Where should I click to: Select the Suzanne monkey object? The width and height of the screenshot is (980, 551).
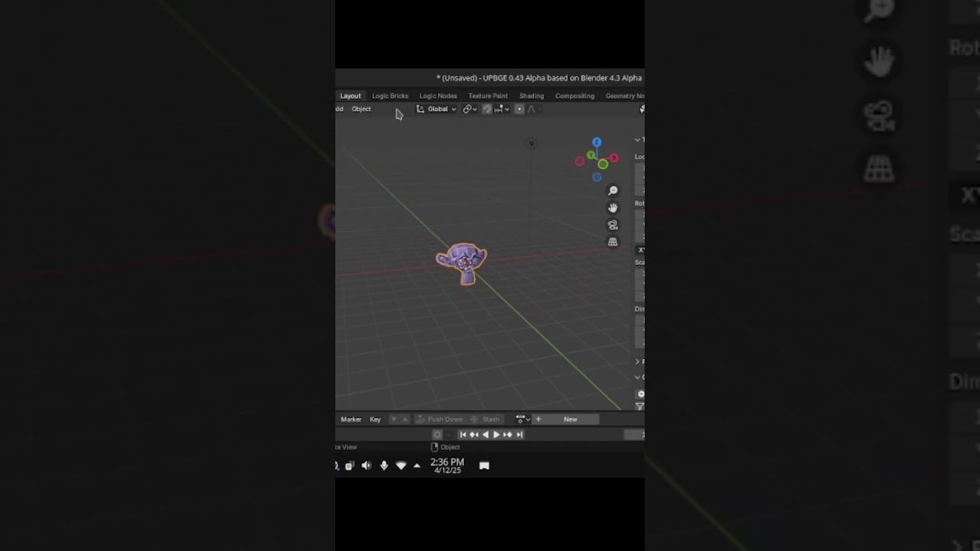click(x=462, y=263)
